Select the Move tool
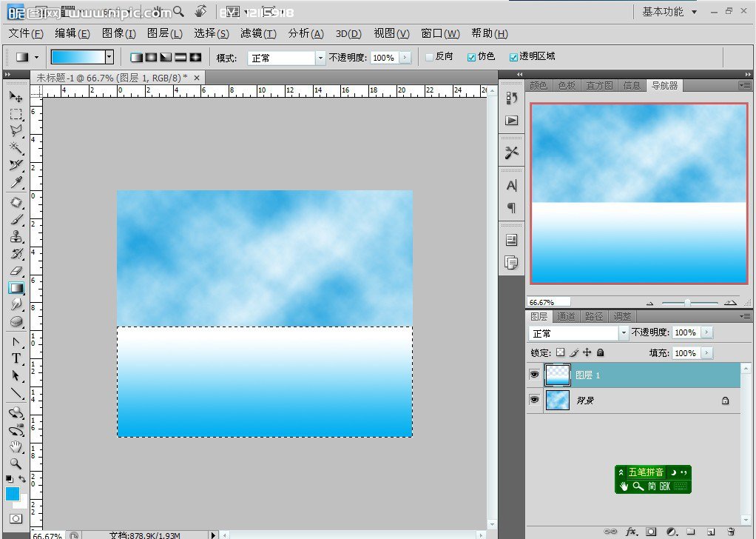 [x=16, y=97]
